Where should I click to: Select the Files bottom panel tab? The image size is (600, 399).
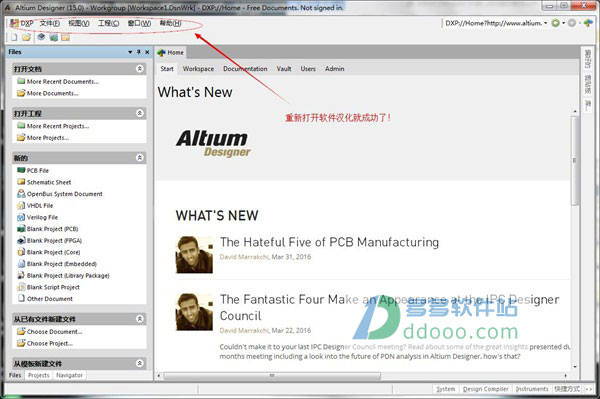coord(15,375)
